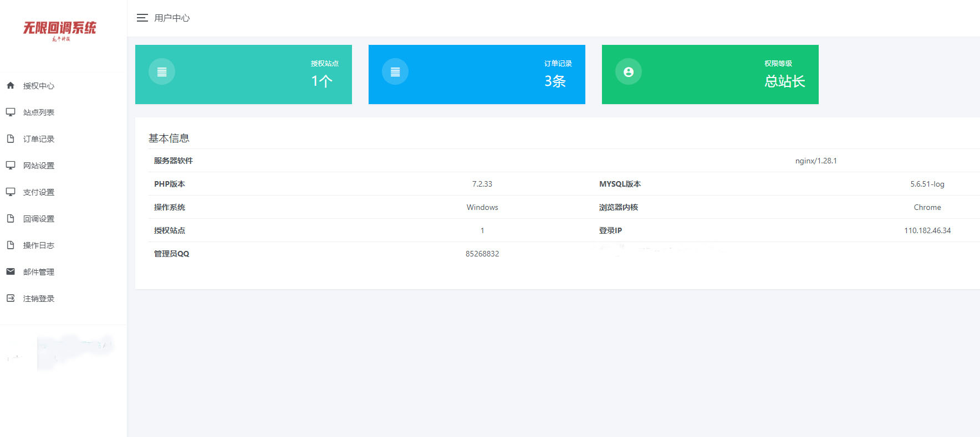Screen dimensions: 980x437
Task: Click the 3条 order count
Action: tap(555, 81)
